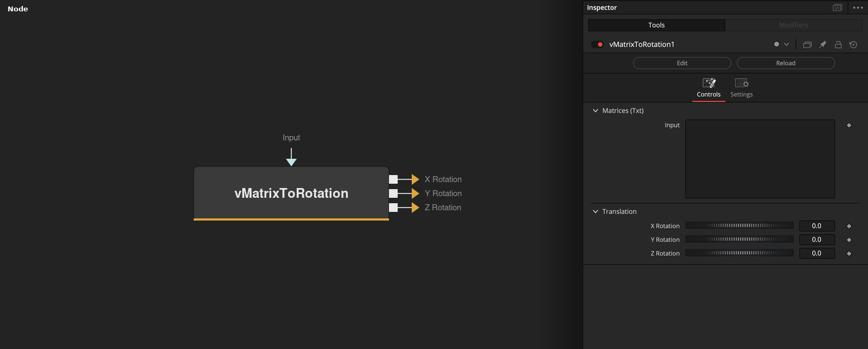Add keyframe for Z Rotation
The height and width of the screenshot is (349, 868).
click(x=849, y=254)
